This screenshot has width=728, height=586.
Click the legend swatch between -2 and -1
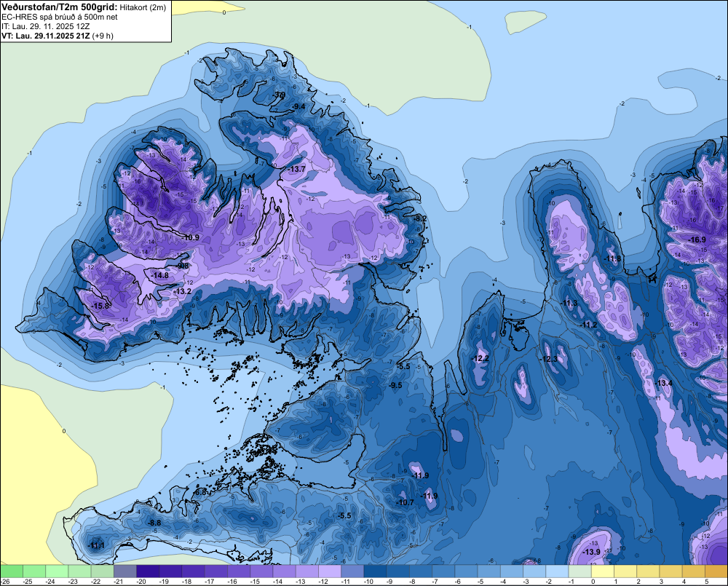coord(557,571)
